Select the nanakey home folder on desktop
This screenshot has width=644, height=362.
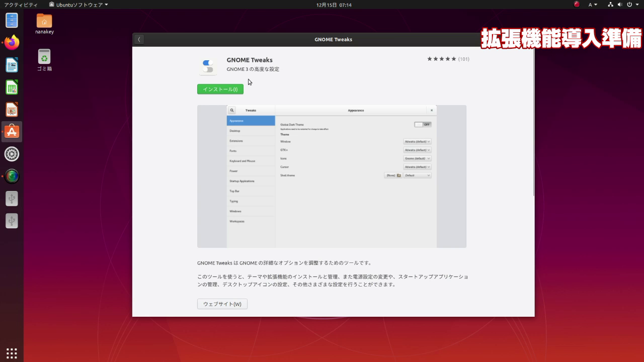click(44, 24)
